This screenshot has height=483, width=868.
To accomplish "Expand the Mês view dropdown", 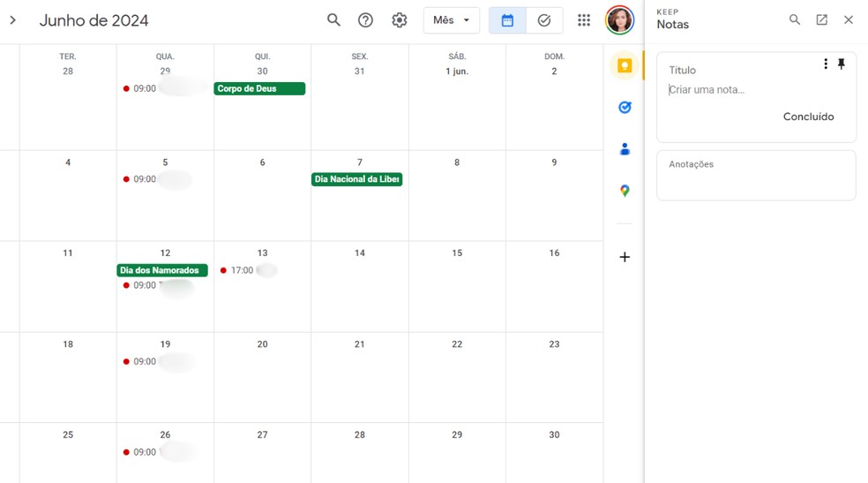I will pos(452,20).
